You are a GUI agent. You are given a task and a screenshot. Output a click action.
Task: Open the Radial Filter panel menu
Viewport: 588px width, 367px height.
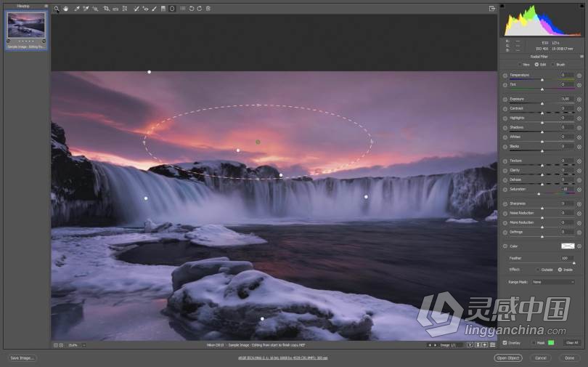581,57
